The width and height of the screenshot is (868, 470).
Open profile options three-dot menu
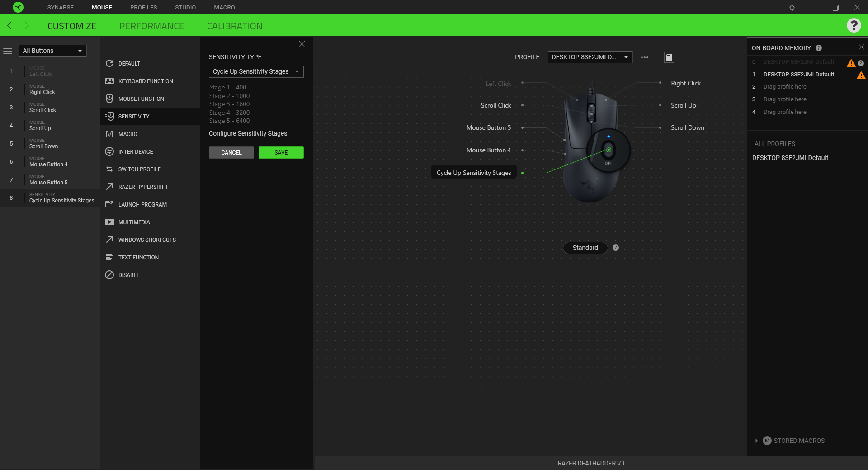(645, 57)
